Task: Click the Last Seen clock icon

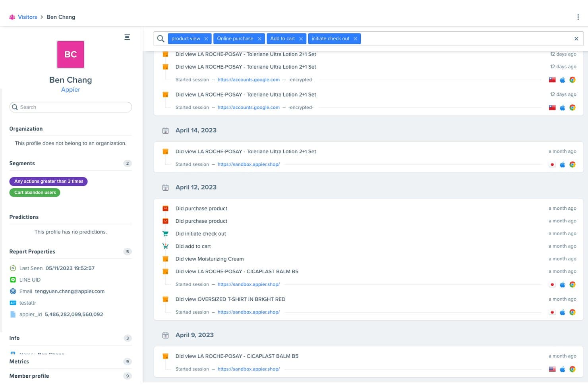Action: coord(13,268)
